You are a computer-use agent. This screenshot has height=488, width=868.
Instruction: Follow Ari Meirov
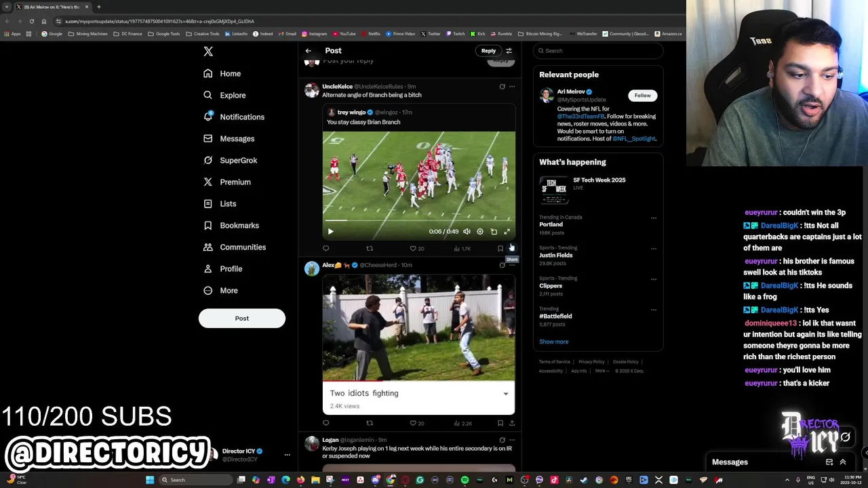point(642,96)
